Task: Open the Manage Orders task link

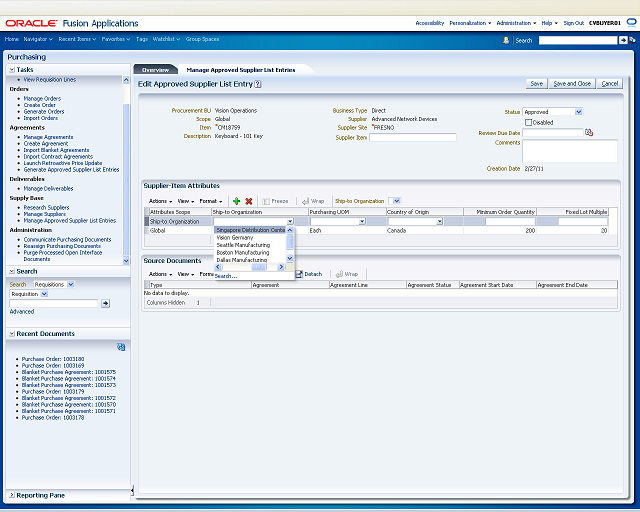Action: (x=42, y=98)
